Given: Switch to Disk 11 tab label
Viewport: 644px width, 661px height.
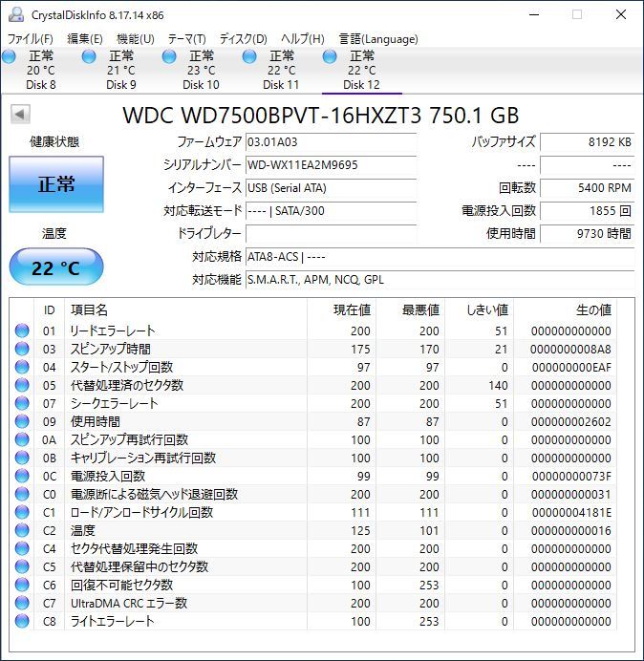Looking at the screenshot, I should click(281, 85).
